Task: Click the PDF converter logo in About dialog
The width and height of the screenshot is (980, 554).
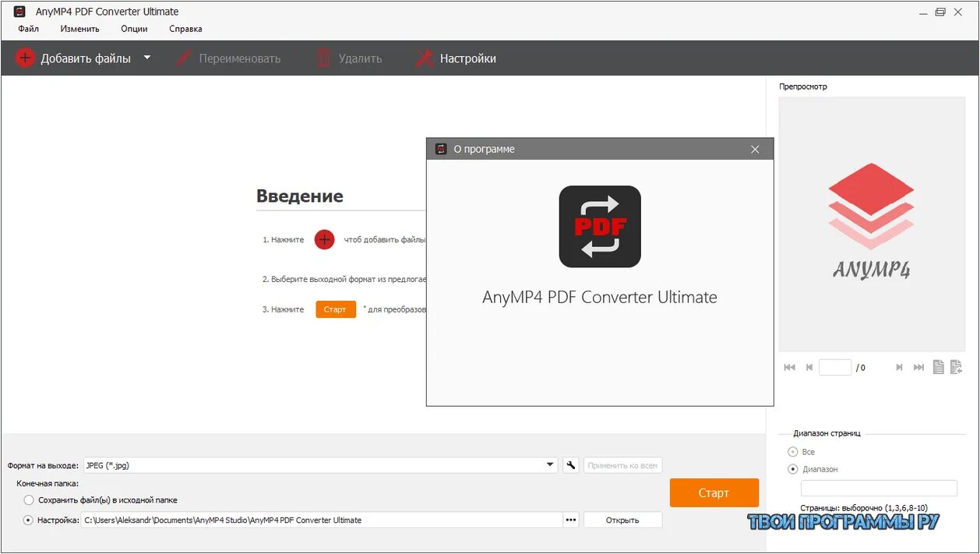Action: coord(600,227)
